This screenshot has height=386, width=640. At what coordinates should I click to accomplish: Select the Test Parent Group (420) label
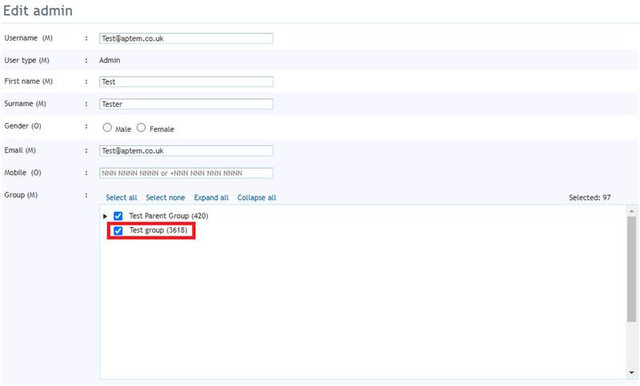tap(169, 216)
